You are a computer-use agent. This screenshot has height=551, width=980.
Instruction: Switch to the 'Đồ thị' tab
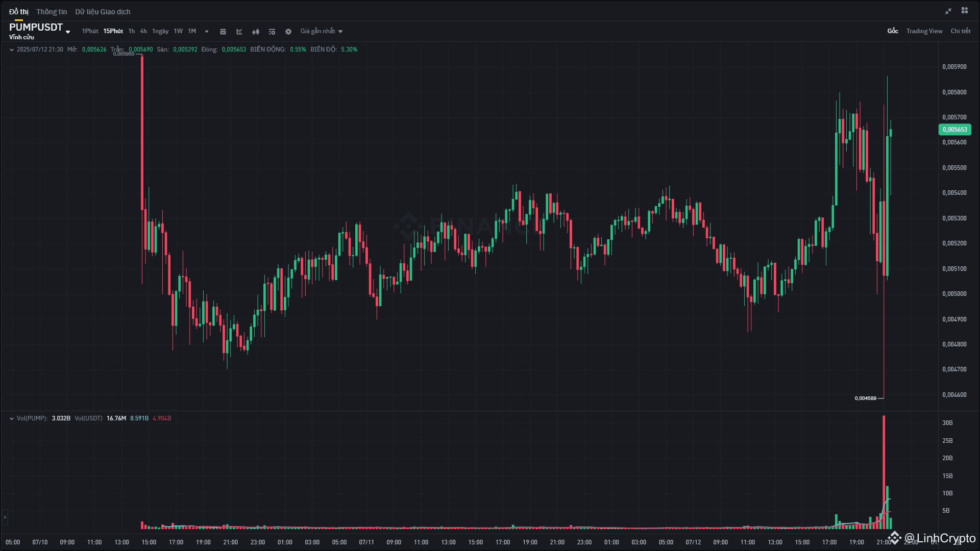(19, 12)
